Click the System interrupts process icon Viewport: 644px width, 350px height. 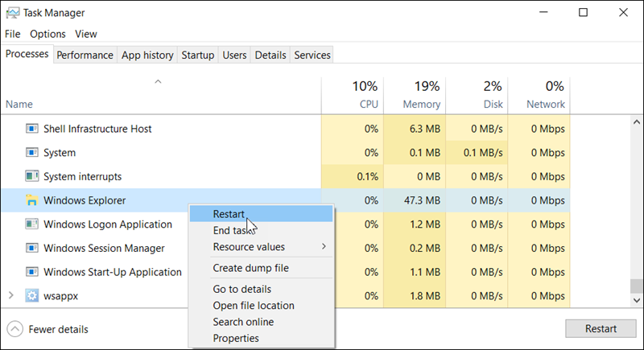[31, 176]
